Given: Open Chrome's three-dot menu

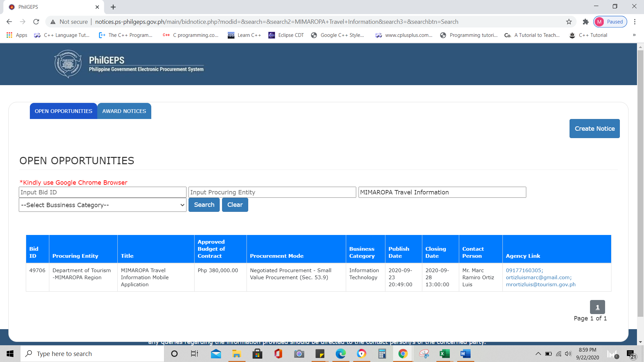Looking at the screenshot, I should [x=635, y=22].
